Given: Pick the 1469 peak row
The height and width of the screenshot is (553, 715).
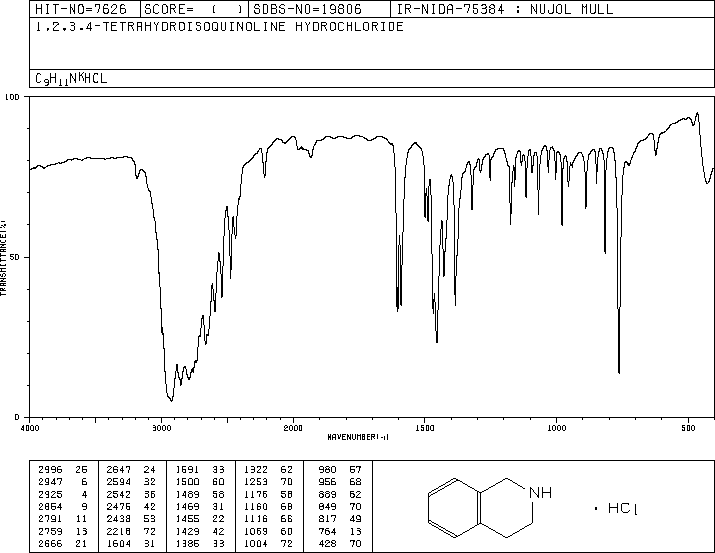Looking at the screenshot, I should (x=200, y=506).
